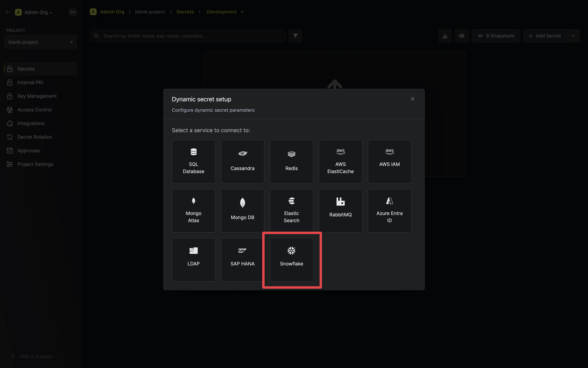Open Secrets in the sidebar

(x=40, y=69)
